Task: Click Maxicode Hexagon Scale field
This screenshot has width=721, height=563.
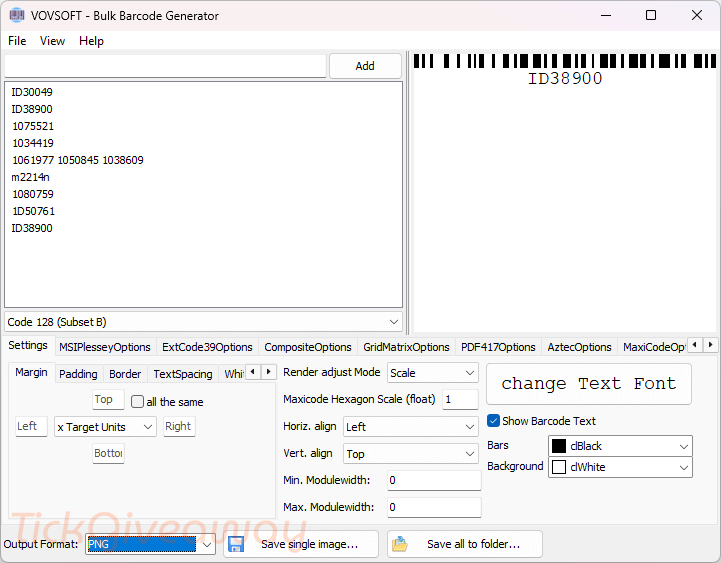Action: click(x=460, y=399)
